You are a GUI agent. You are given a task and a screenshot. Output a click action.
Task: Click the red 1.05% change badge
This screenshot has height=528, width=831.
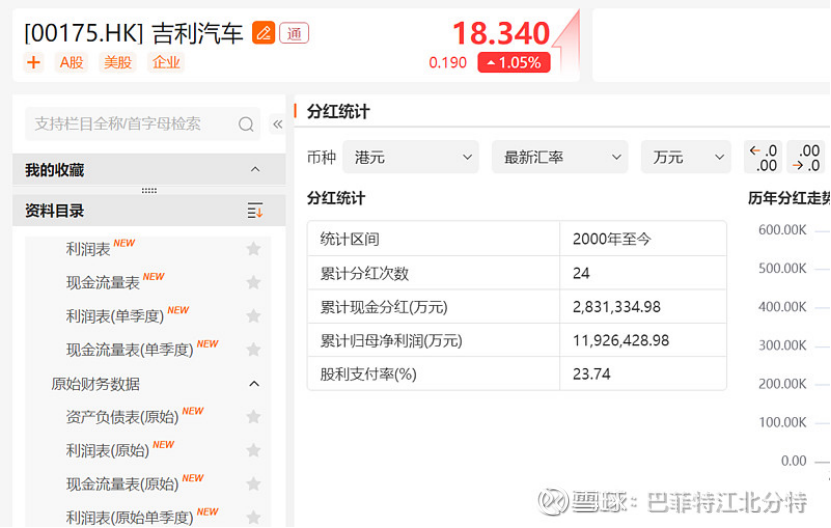pyautogui.click(x=514, y=63)
